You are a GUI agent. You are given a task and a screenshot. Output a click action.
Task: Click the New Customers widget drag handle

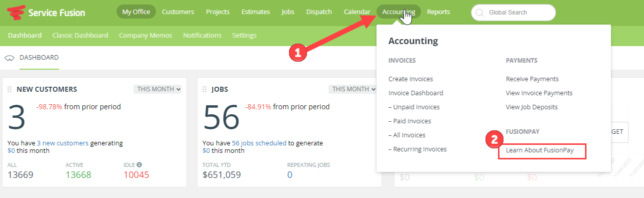tap(9, 89)
